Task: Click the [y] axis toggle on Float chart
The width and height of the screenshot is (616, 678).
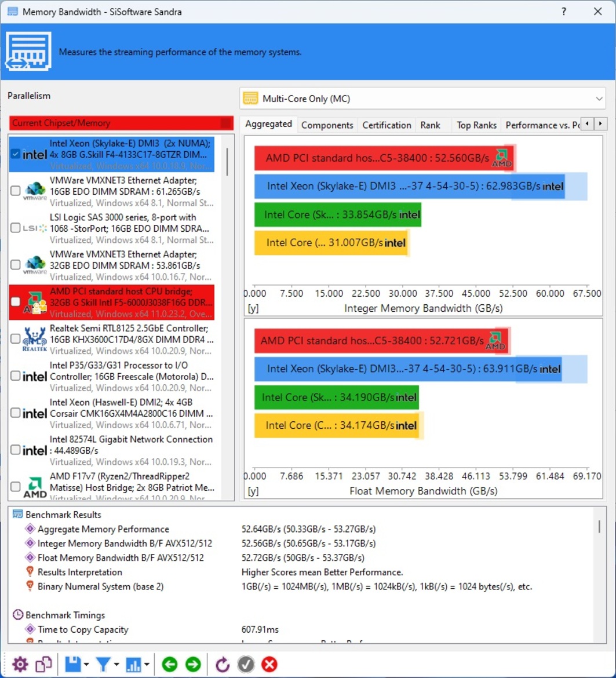Action: pos(253,491)
